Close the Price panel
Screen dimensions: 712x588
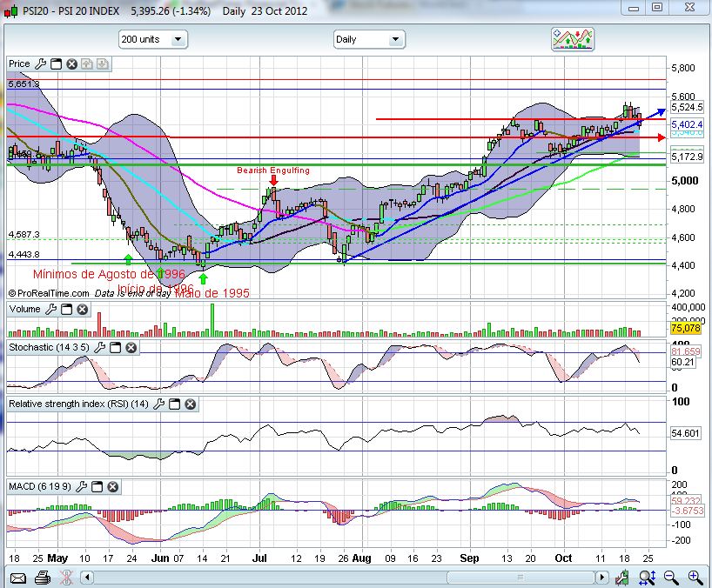[71, 64]
